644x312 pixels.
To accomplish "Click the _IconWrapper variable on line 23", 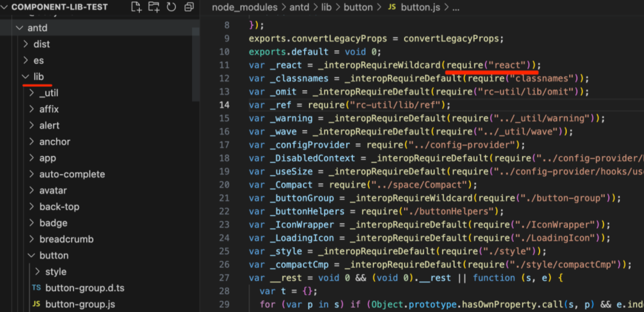I will 302,224.
